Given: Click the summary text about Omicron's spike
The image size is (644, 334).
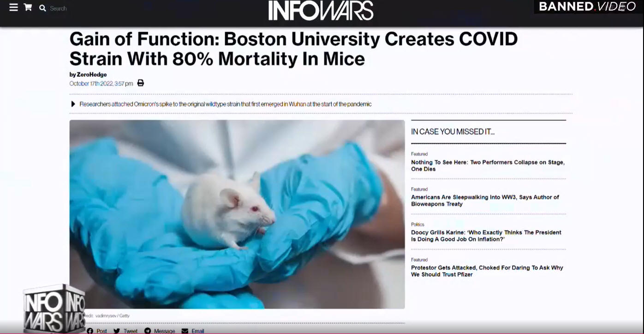Looking at the screenshot, I should (226, 104).
